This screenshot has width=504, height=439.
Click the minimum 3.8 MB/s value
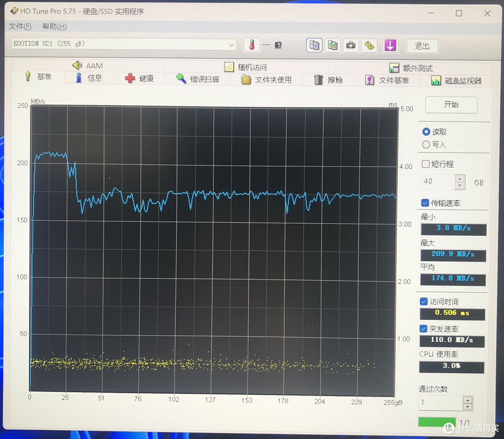pos(454,229)
